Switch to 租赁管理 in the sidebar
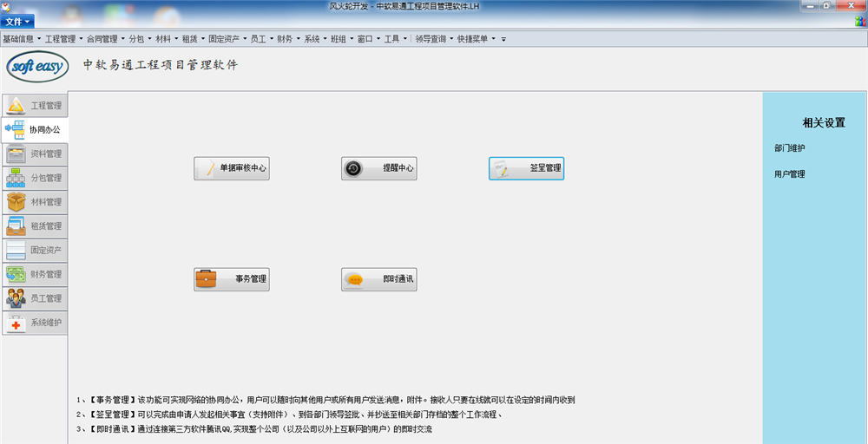The width and height of the screenshot is (868, 444). point(35,226)
